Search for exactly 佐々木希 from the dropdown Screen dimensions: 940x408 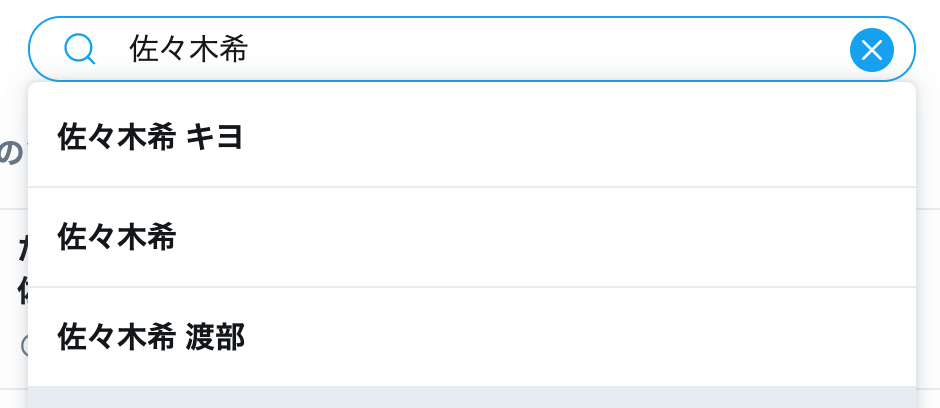point(470,237)
